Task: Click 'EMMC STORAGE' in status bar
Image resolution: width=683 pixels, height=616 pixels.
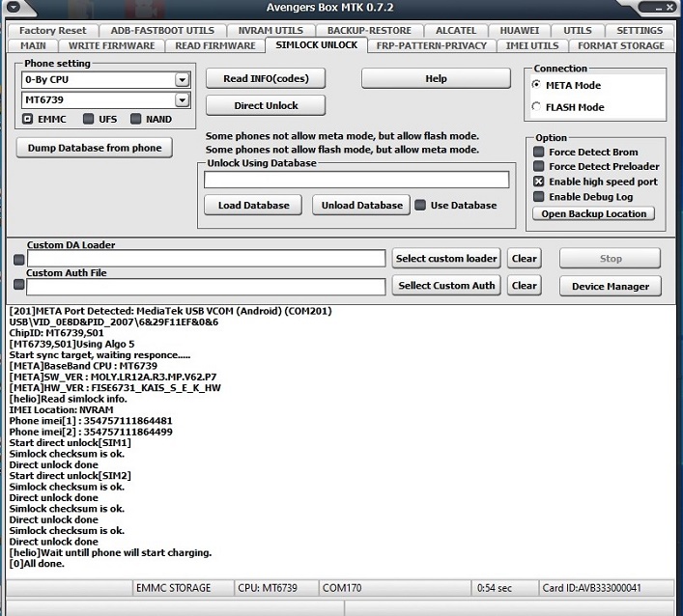Action: tap(173, 588)
